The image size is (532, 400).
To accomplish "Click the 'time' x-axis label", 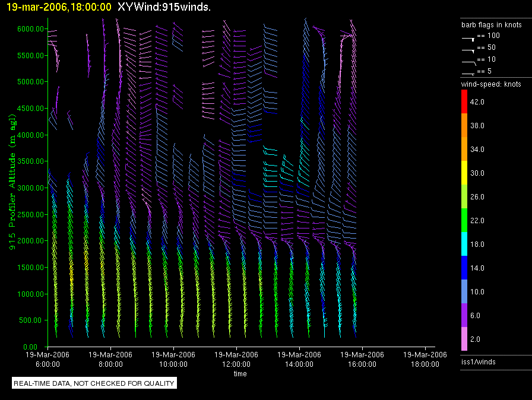I will pos(240,374).
